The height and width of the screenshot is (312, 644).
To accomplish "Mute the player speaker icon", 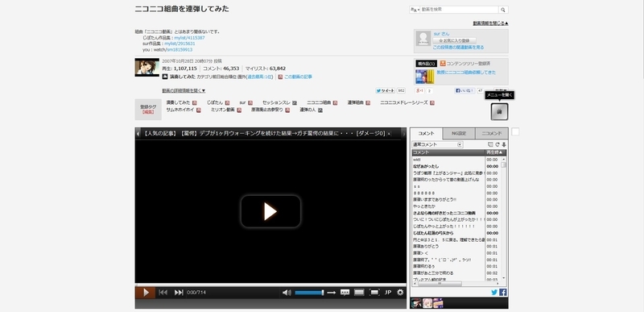I will [287, 293].
